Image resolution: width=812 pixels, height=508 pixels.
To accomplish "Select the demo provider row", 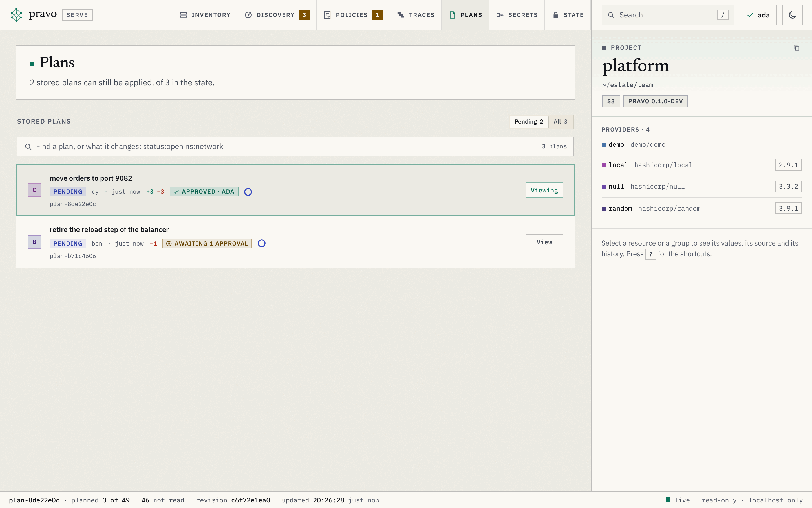I will [x=701, y=144].
